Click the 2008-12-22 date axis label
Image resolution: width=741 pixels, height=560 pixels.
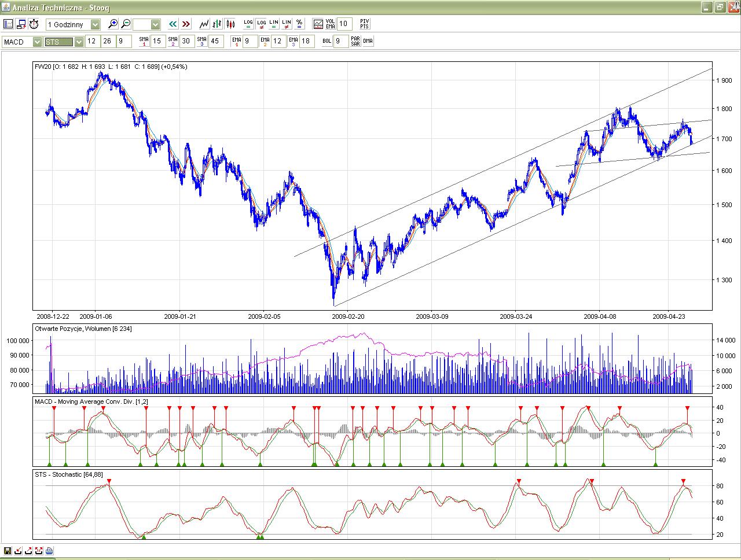pyautogui.click(x=53, y=316)
